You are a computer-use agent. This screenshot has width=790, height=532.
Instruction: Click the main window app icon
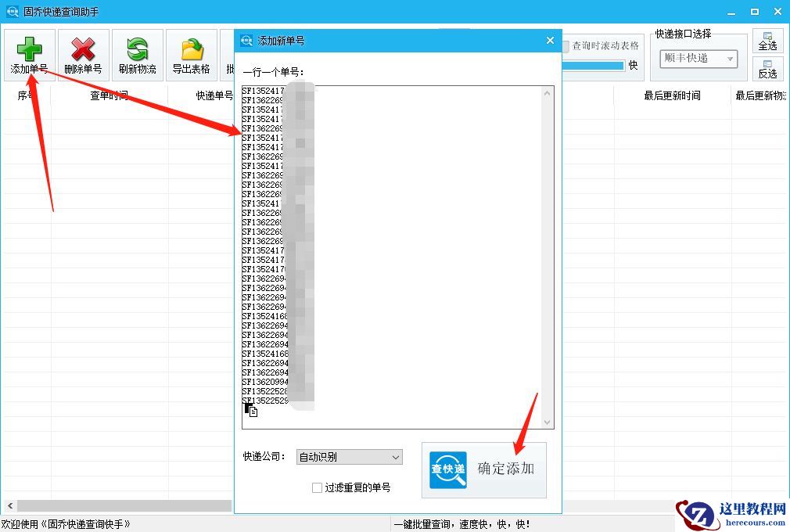12,11
